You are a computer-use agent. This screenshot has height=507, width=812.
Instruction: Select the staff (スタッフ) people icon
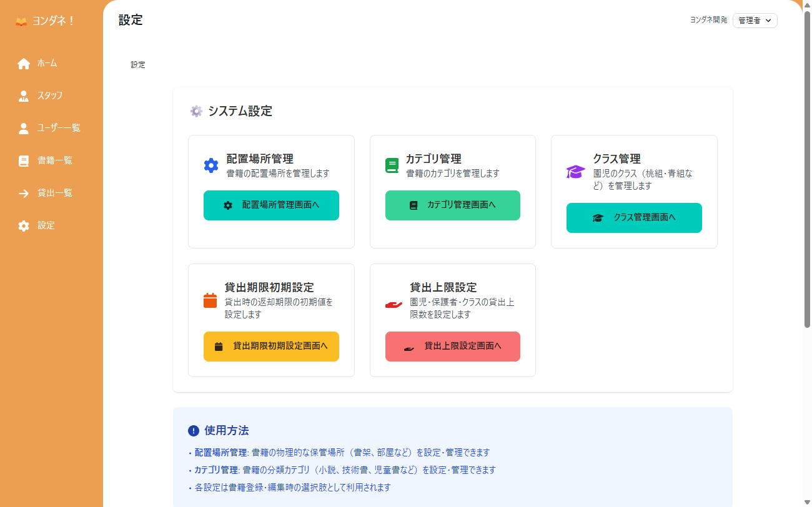[23, 96]
